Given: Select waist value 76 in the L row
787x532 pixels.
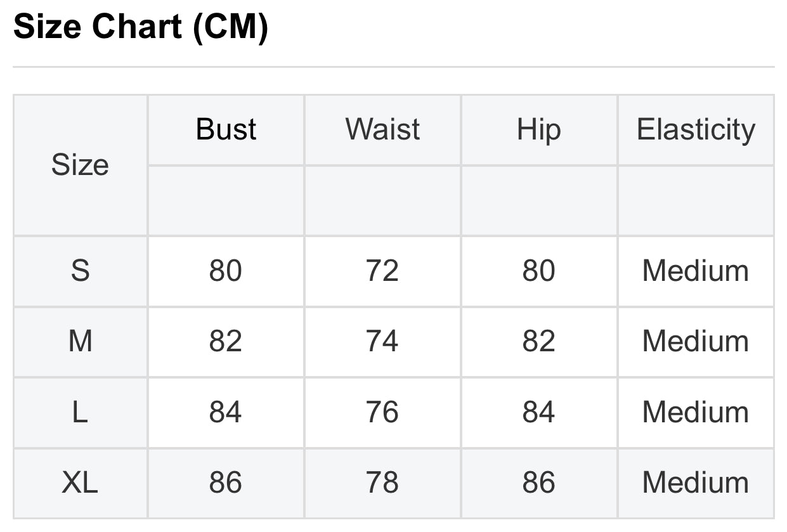Looking at the screenshot, I should pyautogui.click(x=382, y=412).
